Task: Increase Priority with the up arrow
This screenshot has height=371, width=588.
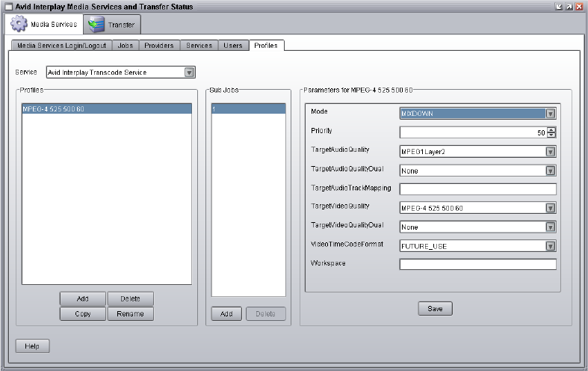Action: click(x=551, y=129)
